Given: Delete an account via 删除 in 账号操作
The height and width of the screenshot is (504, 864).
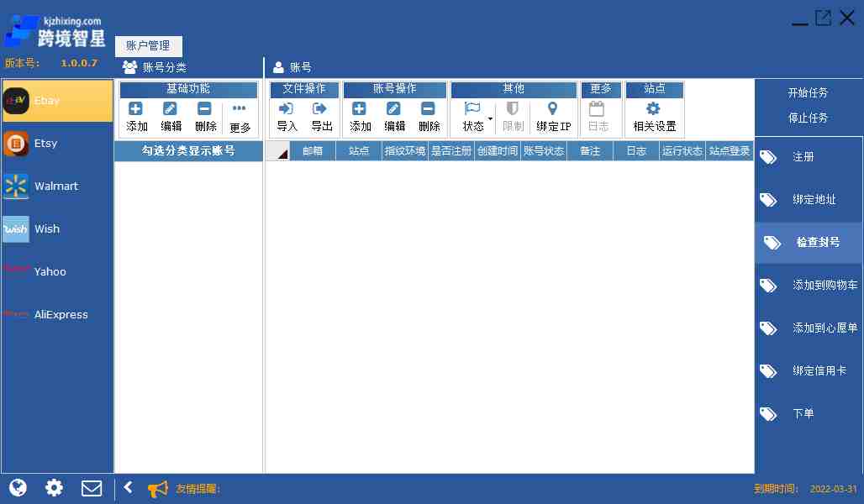Looking at the screenshot, I should pyautogui.click(x=429, y=117).
